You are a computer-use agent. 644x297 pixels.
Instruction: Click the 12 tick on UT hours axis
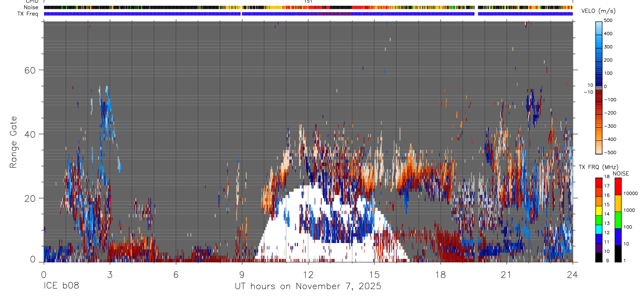pos(308,274)
